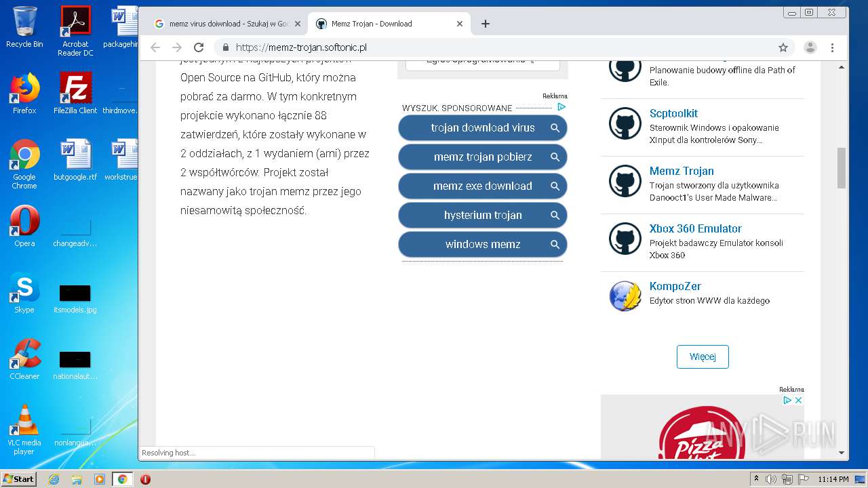Click Opera icon in taskbar
Viewport: 868px width, 488px height.
tap(145, 479)
